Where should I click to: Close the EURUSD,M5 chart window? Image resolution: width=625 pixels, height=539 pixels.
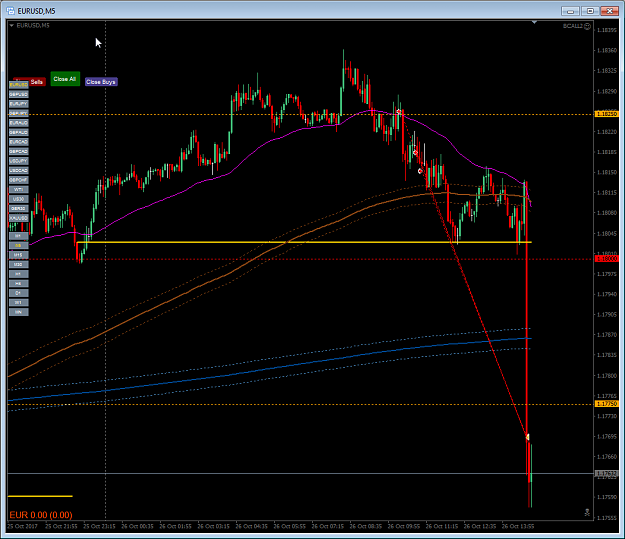pyautogui.click(x=609, y=11)
